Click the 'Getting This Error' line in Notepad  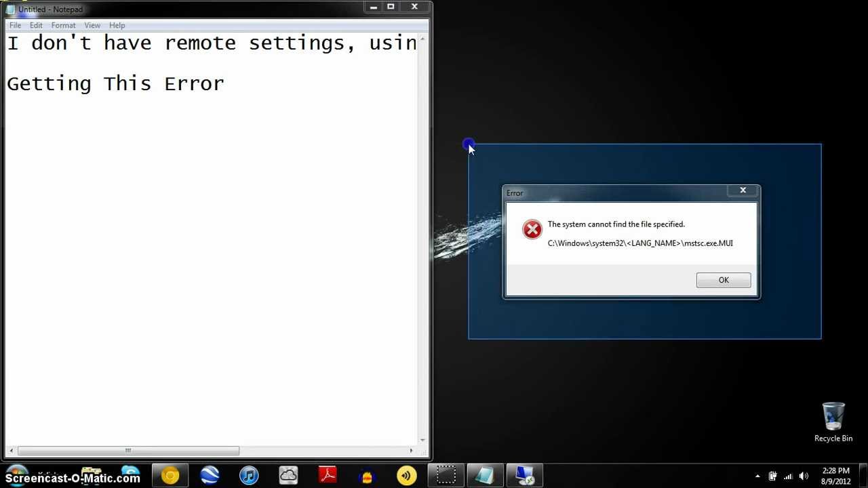[115, 84]
